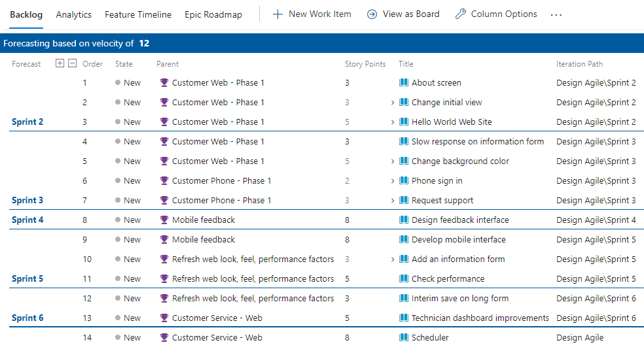Screen dimensions: 644x349
Task: Open the Technician dashboard improvements work item
Action: (x=480, y=318)
